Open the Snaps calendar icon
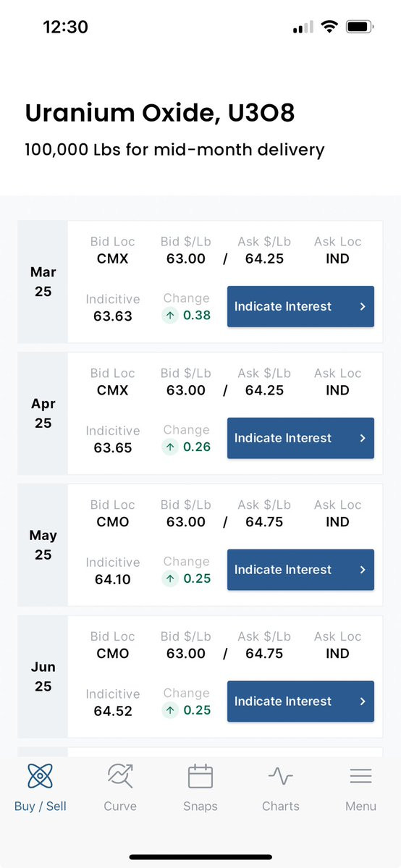The width and height of the screenshot is (401, 868). (200, 775)
